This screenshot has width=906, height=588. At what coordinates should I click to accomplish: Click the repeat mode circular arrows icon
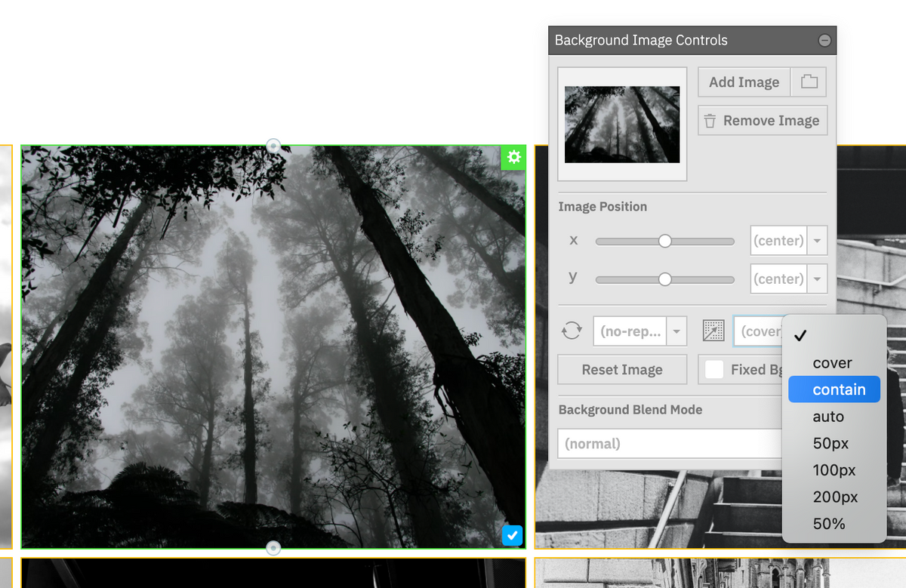tap(572, 331)
